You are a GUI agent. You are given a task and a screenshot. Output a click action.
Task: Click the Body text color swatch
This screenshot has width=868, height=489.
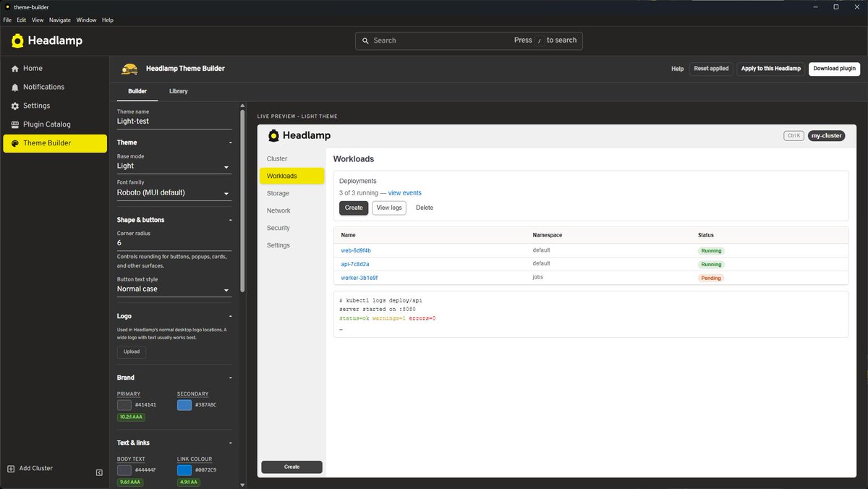point(124,470)
